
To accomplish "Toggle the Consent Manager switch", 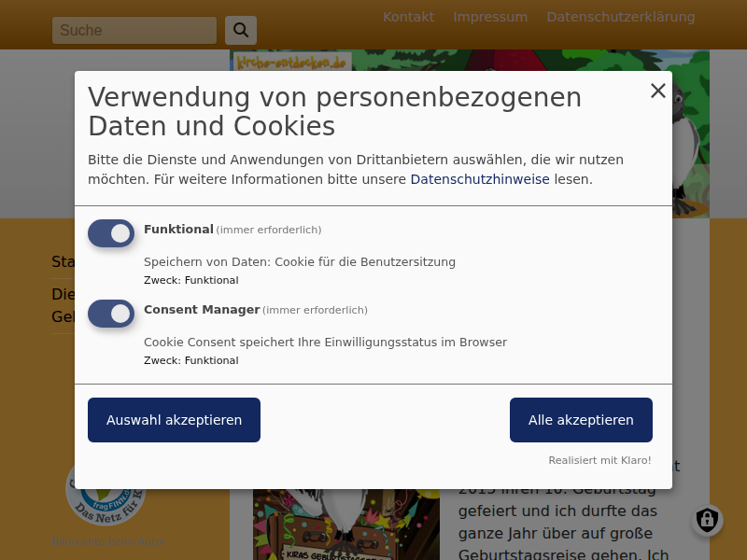I will pyautogui.click(x=111, y=314).
